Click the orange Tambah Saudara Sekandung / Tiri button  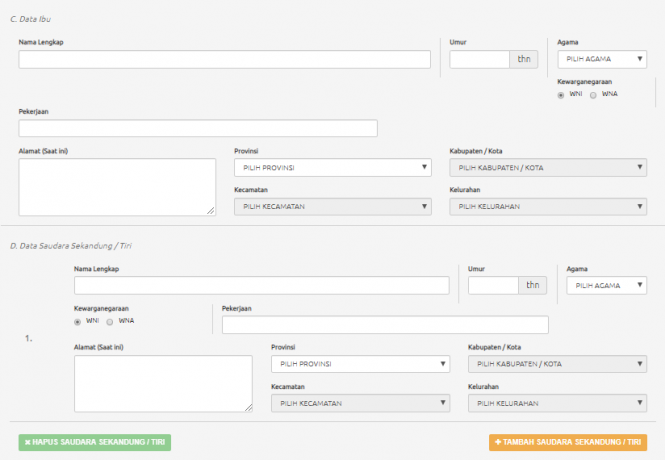[x=567, y=442]
